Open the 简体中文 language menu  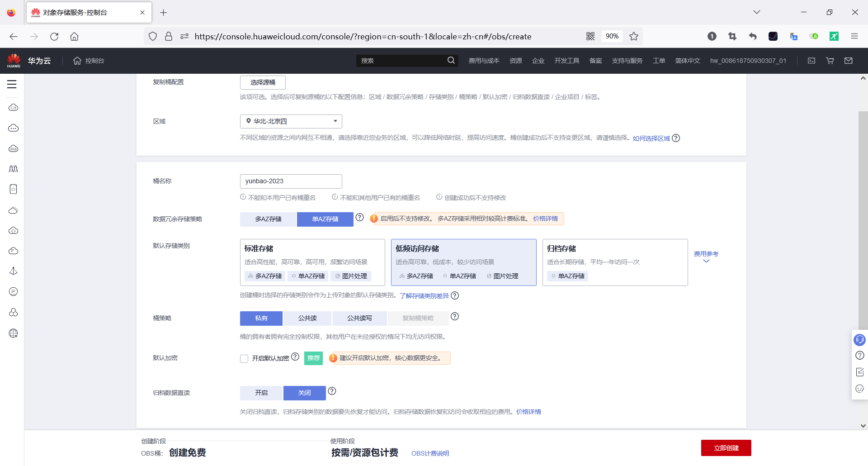(x=687, y=61)
